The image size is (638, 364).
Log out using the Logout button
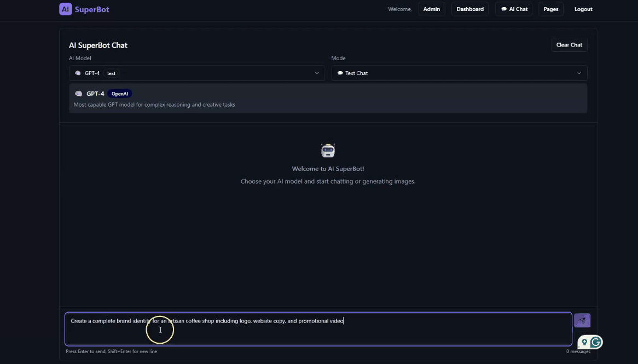(x=583, y=9)
